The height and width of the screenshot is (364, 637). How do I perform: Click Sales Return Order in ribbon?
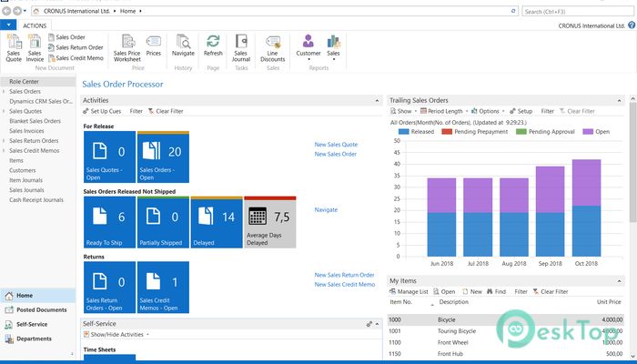(x=76, y=47)
